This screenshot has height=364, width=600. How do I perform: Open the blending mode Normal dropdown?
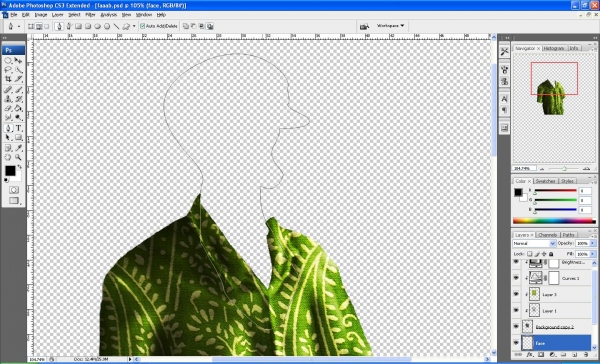(534, 243)
